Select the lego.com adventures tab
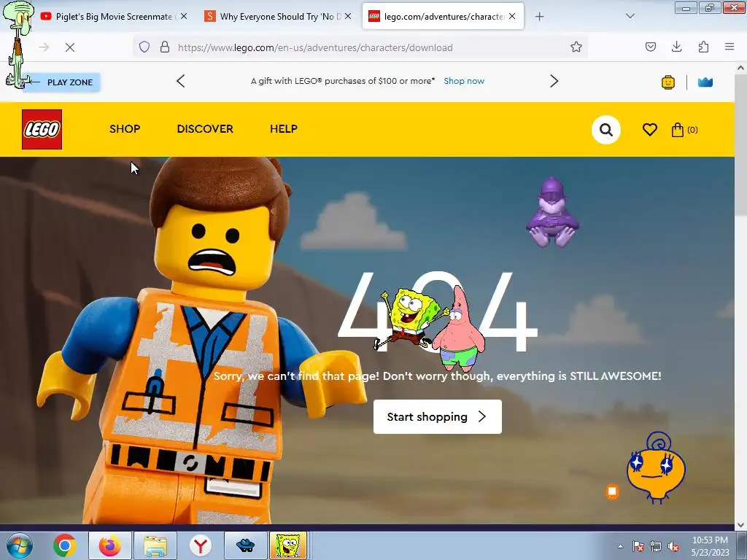Image resolution: width=747 pixels, height=560 pixels. pos(443,17)
